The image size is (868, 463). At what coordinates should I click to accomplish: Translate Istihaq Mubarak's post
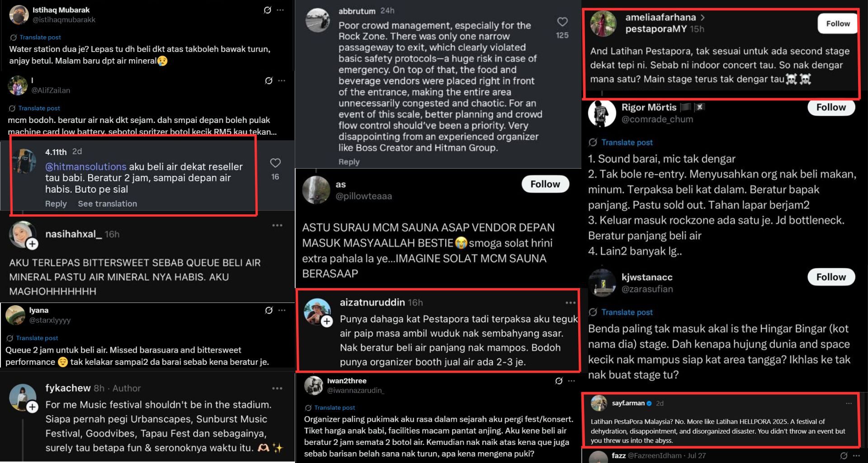[40, 37]
